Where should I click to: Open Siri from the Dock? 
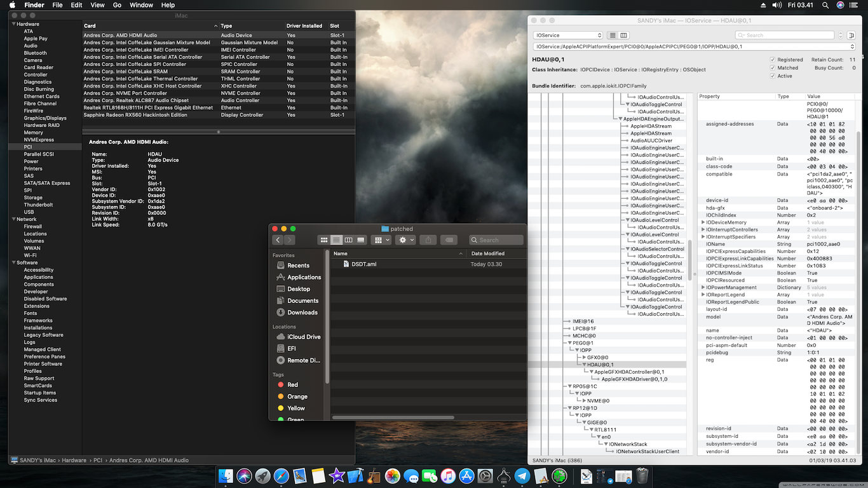[244, 476]
